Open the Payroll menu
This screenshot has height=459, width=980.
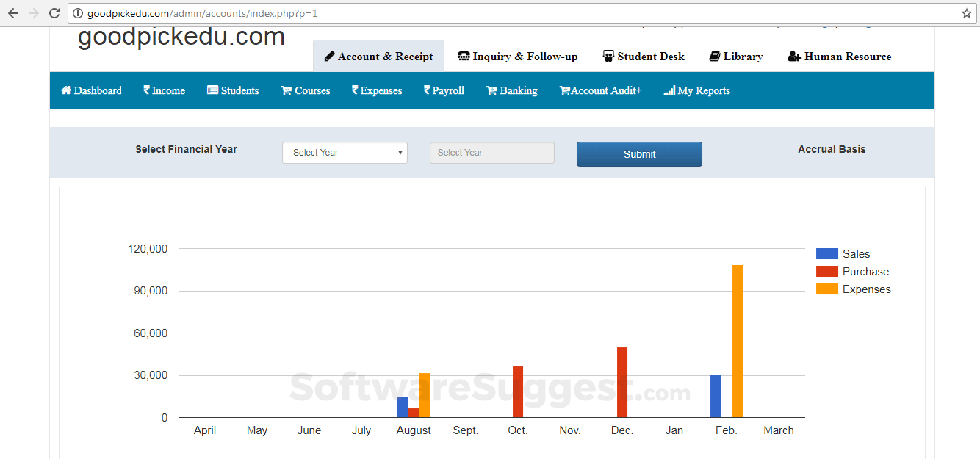(444, 90)
